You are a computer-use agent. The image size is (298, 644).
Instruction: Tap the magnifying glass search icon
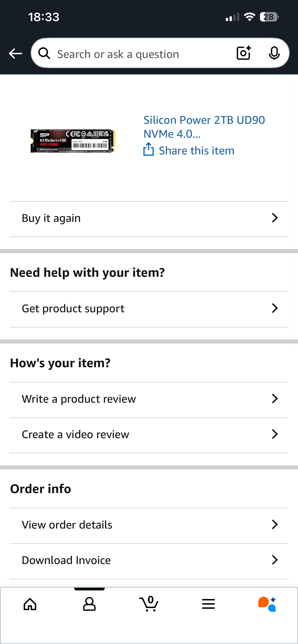[45, 54]
